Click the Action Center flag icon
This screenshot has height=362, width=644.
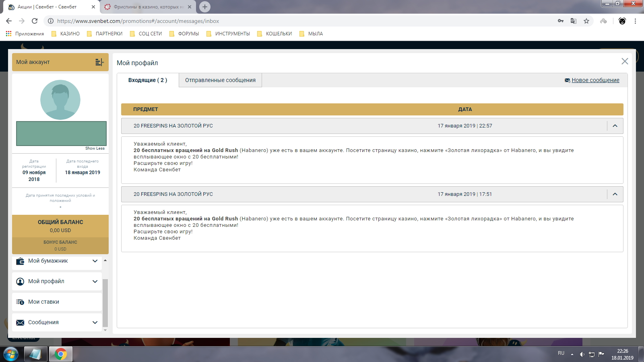pos(601,354)
